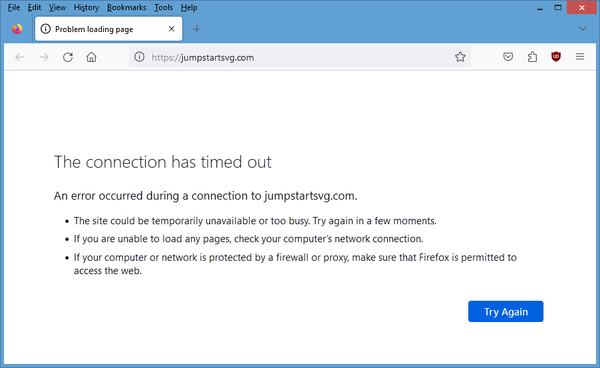The width and height of the screenshot is (600, 368).
Task: Open a new tab with plus button
Action: (x=196, y=29)
